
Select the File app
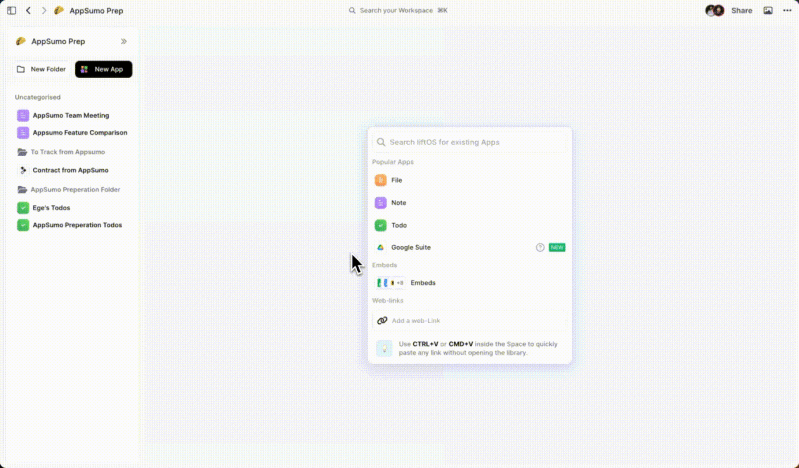(469, 180)
